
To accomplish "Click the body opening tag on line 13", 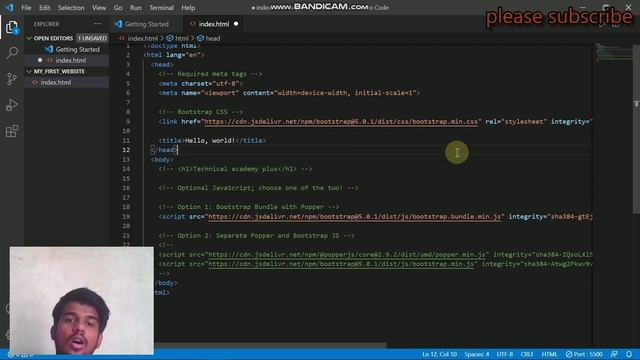I will 162,160.
